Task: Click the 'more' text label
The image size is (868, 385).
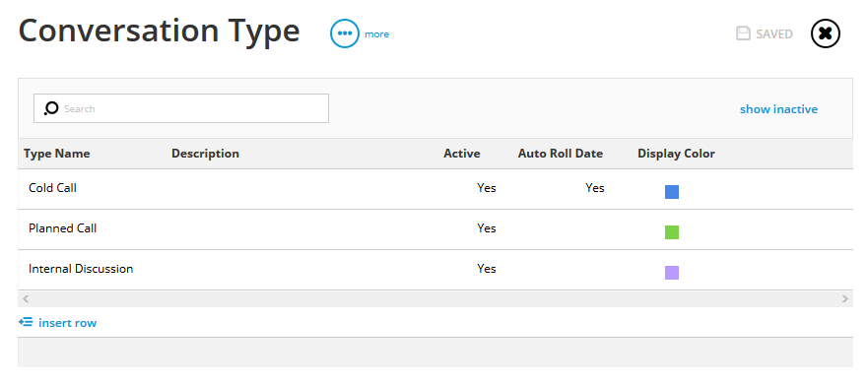Action: [x=376, y=34]
